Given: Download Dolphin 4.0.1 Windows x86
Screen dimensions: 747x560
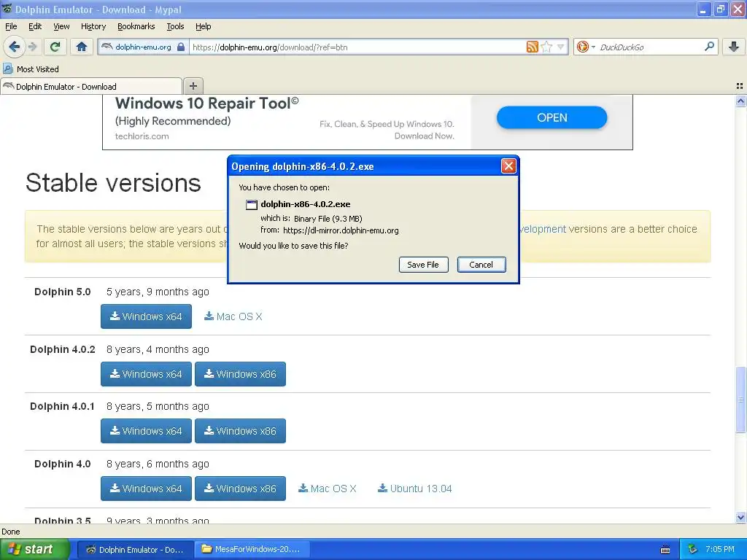Looking at the screenshot, I should pyautogui.click(x=240, y=431).
